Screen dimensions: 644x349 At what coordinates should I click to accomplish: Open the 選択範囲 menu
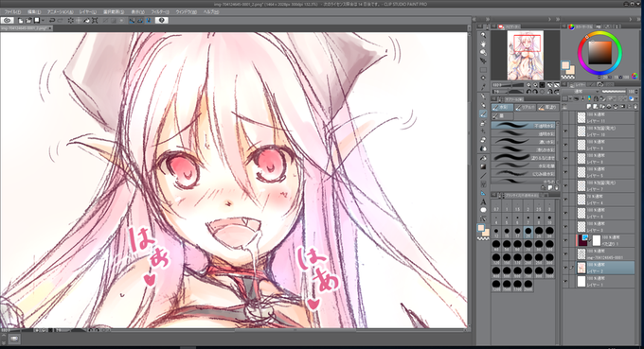point(114,12)
